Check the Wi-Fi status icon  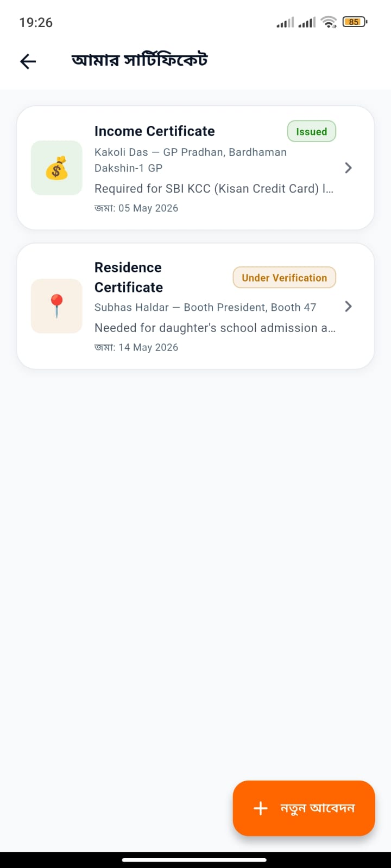click(x=329, y=22)
